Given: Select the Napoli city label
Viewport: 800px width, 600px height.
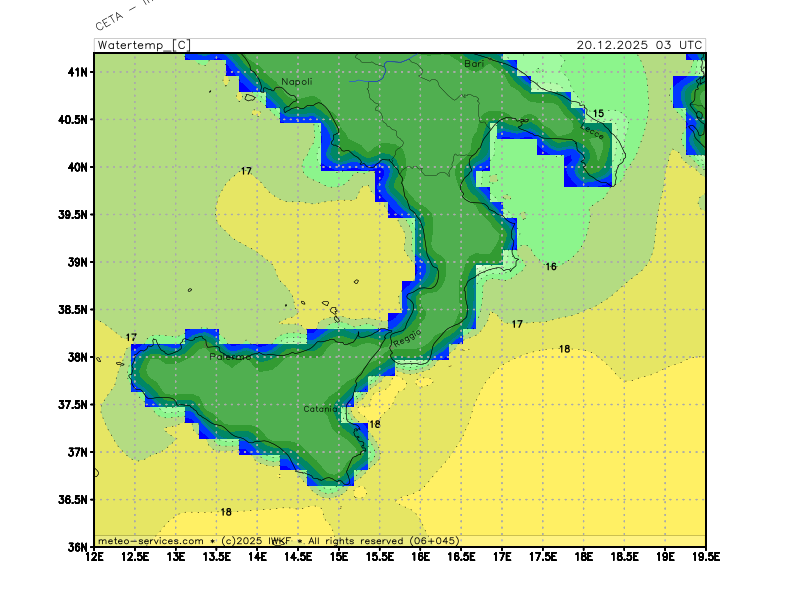Looking at the screenshot, I should pyautogui.click(x=296, y=82).
